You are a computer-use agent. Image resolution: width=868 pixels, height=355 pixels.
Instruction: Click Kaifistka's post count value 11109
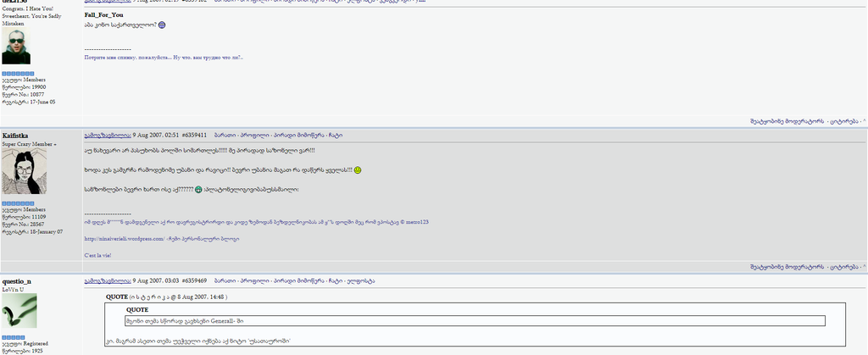tap(39, 217)
